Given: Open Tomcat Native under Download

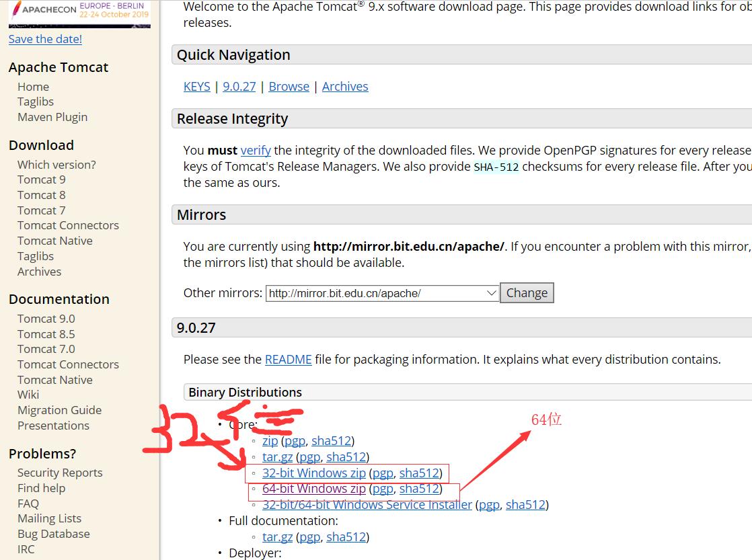Looking at the screenshot, I should 55,241.
